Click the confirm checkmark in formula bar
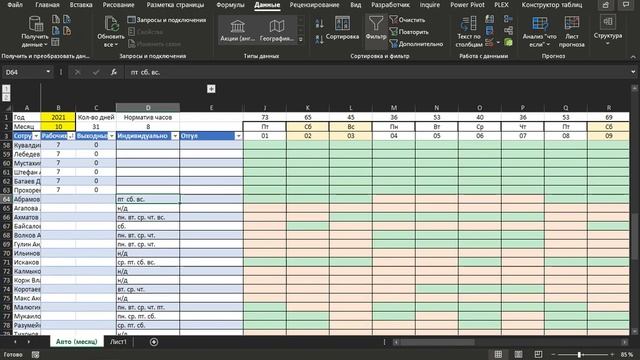The width and height of the screenshot is (640, 360). (96, 72)
